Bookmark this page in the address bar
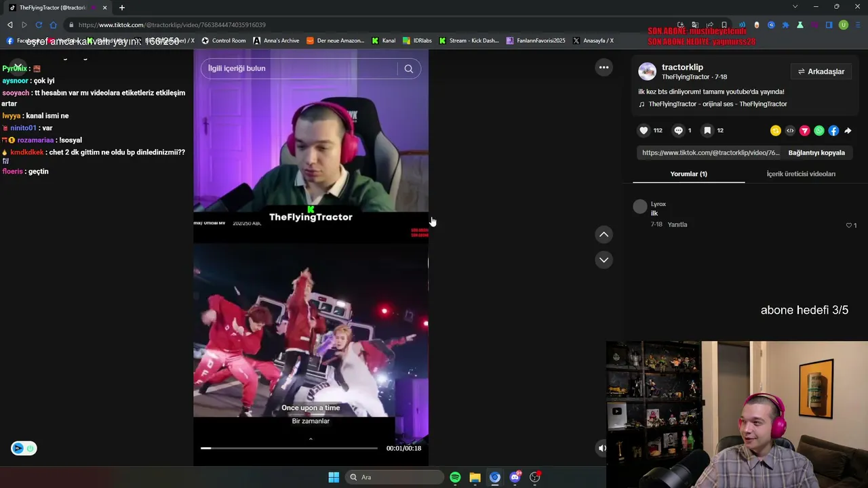 point(724,25)
